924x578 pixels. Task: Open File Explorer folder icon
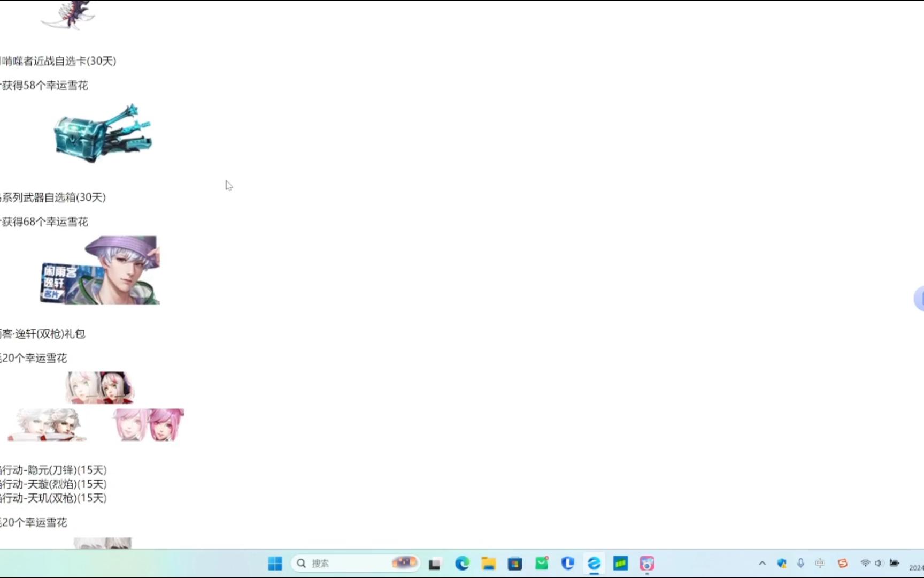coord(488,563)
